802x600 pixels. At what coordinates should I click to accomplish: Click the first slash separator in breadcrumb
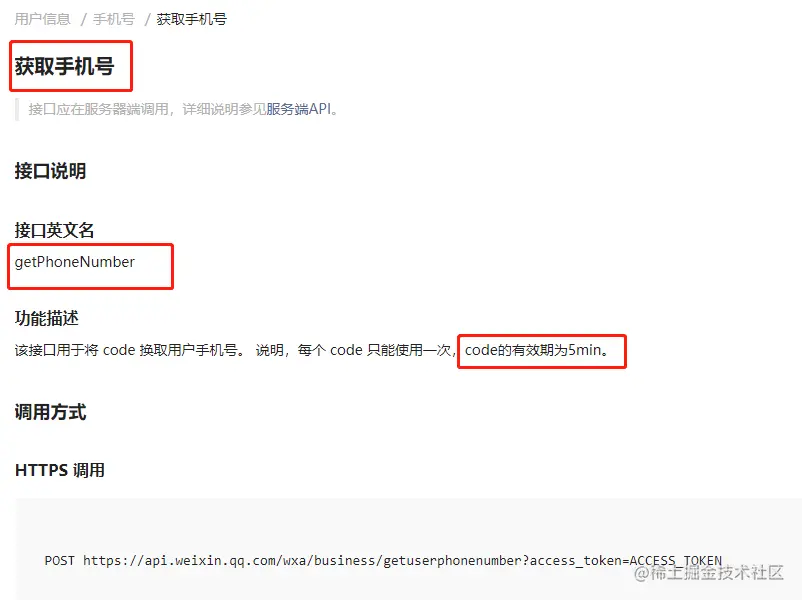pyautogui.click(x=83, y=19)
